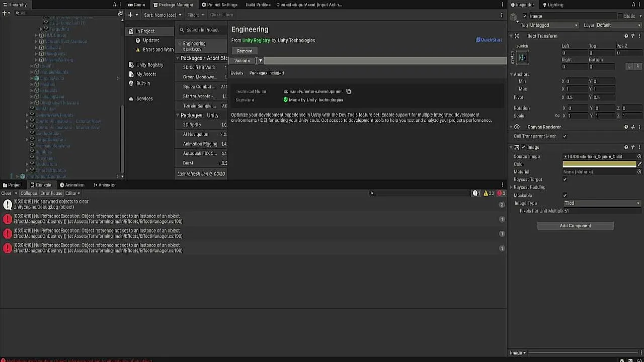Click the Clear Filters button
This screenshot has height=362, width=644.
pos(221,15)
